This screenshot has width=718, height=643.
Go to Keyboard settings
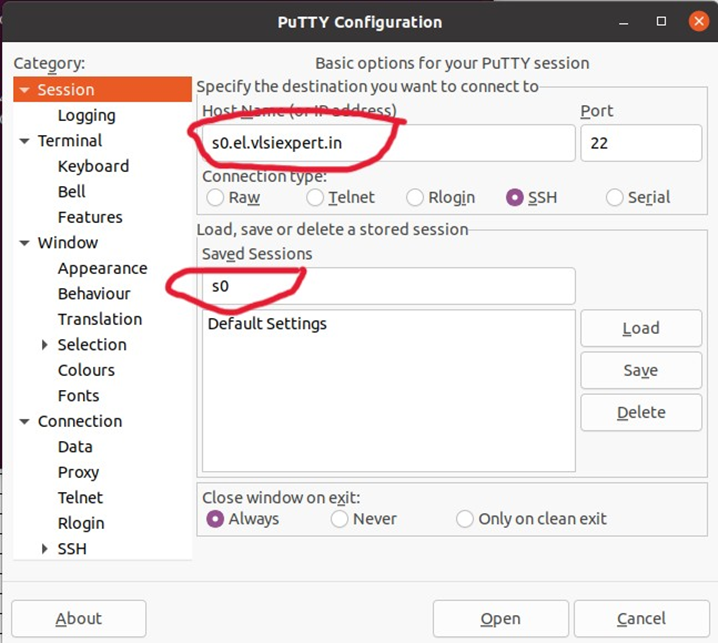[x=93, y=166]
